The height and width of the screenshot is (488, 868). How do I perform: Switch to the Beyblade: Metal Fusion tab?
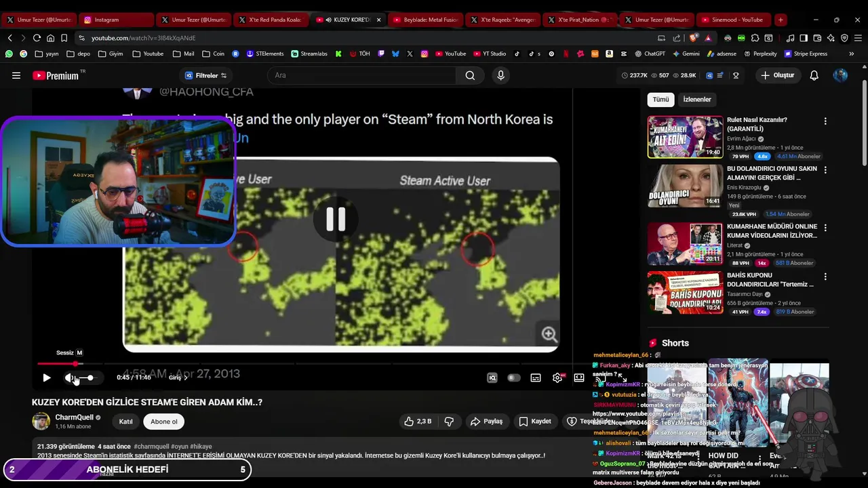coord(426,20)
